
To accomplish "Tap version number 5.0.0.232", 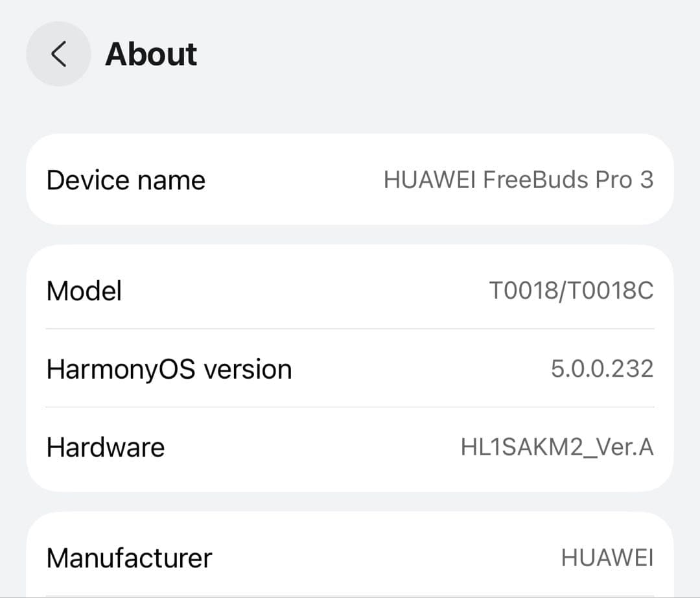I will (x=601, y=368).
